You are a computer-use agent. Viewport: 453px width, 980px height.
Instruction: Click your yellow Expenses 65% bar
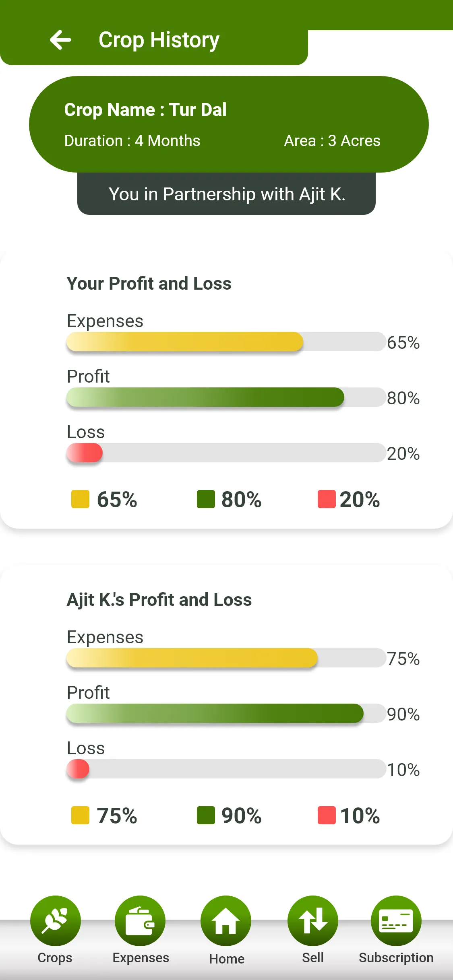click(x=185, y=342)
